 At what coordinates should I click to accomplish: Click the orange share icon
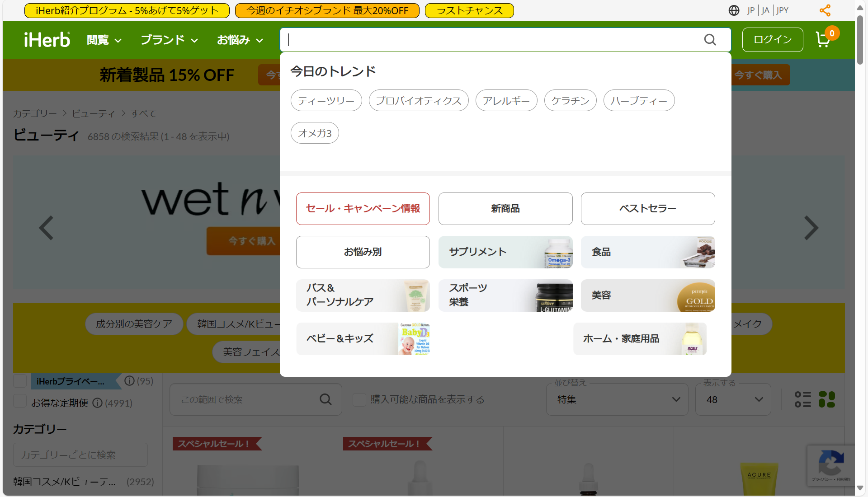click(x=825, y=10)
